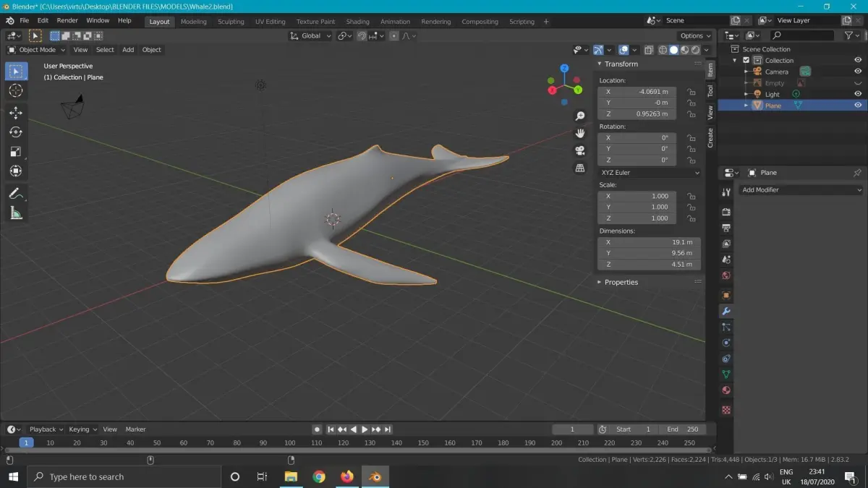
Task: Lock the Location X value
Action: (x=692, y=92)
